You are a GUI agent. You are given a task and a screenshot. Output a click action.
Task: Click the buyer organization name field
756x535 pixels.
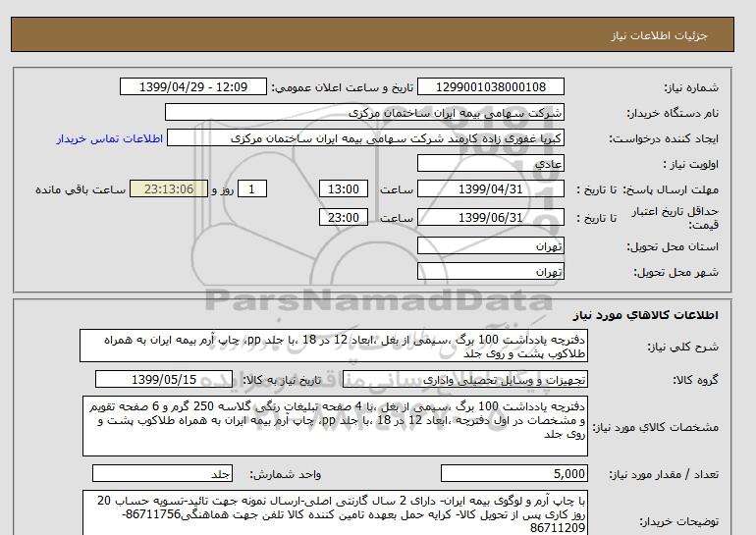[364, 112]
